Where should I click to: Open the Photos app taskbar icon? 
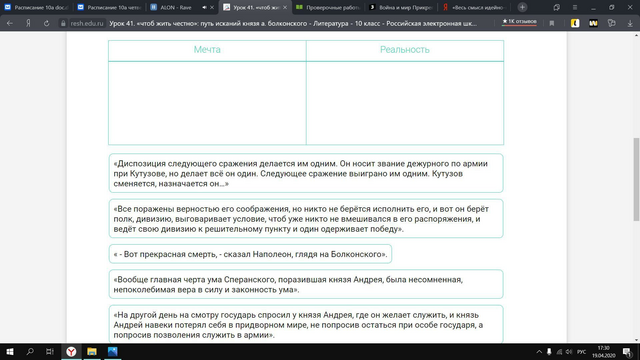click(x=113, y=351)
